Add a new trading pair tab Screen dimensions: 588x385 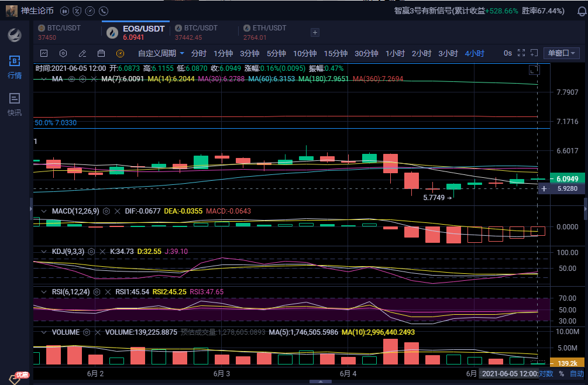[315, 33]
